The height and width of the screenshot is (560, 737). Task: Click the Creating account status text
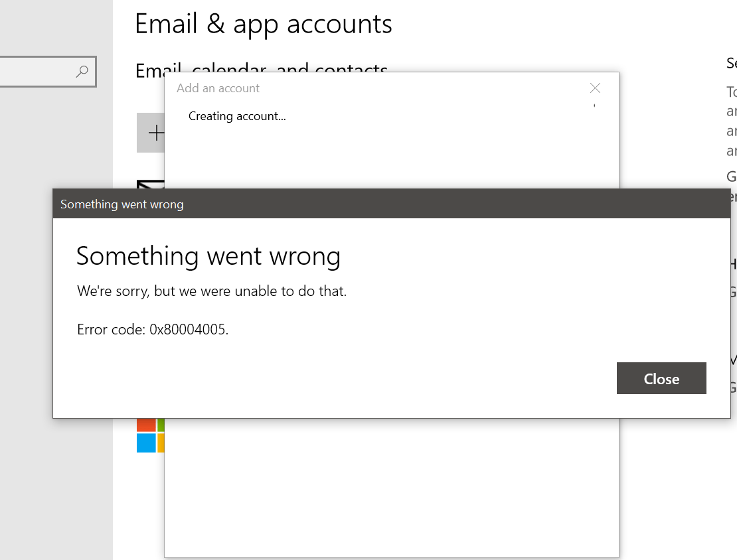tap(237, 116)
